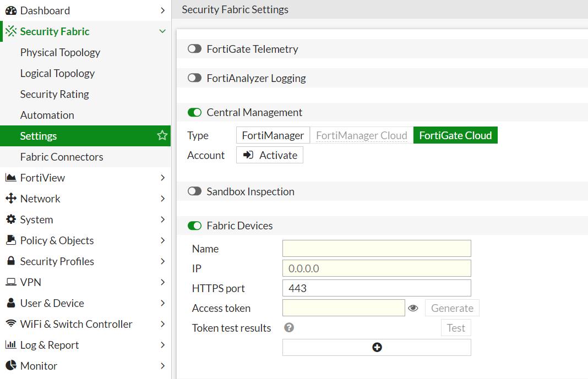
Task: Open Automation page
Action: [x=47, y=115]
